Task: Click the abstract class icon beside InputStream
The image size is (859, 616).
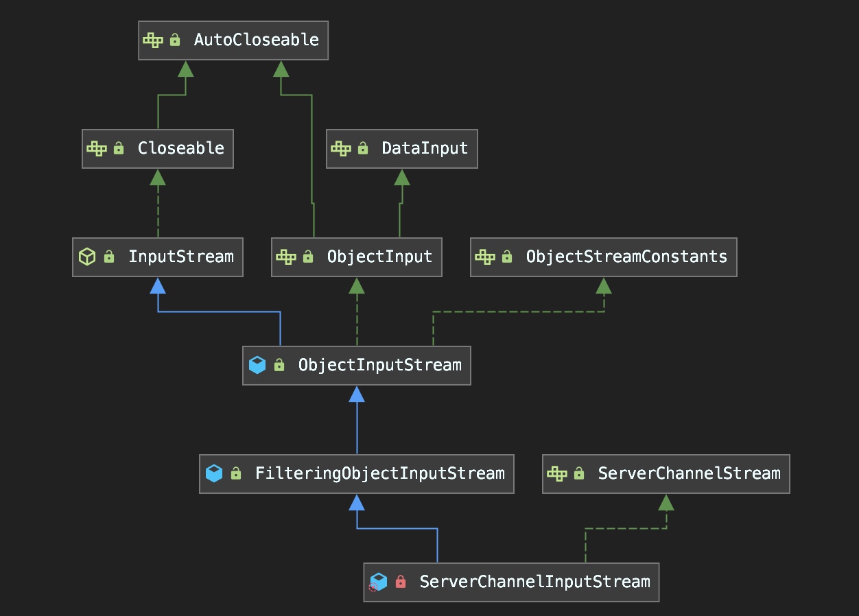Action: tap(87, 257)
